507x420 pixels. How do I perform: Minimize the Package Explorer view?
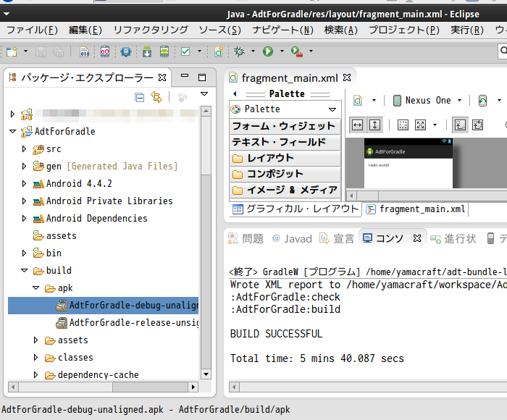(x=185, y=75)
